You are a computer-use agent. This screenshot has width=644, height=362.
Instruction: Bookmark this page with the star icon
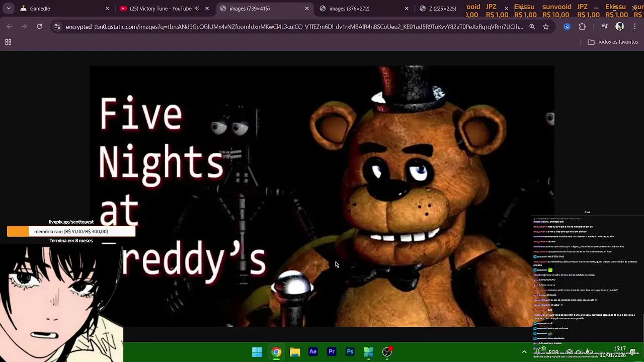point(546,27)
